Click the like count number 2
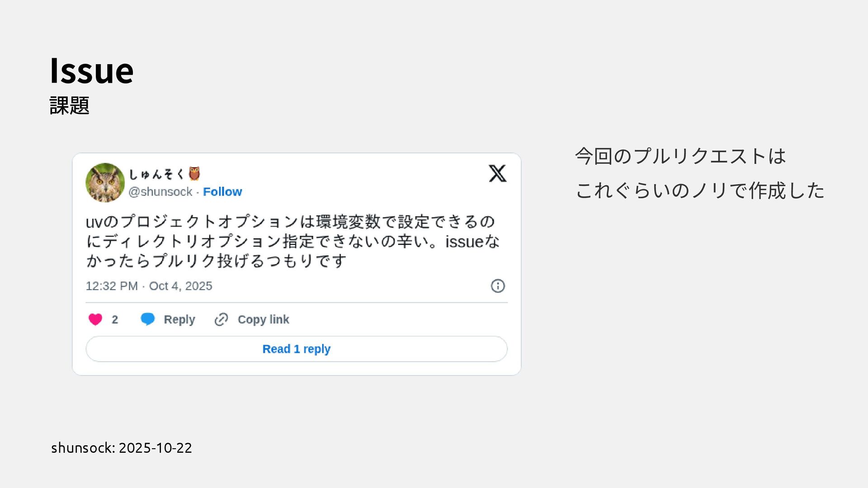The image size is (868, 488). [x=115, y=319]
